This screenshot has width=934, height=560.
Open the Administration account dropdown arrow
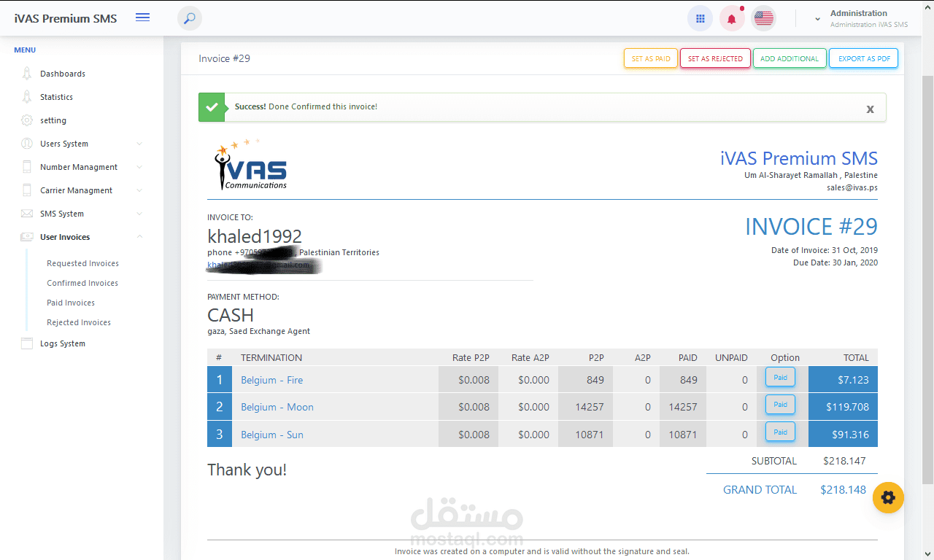tap(817, 20)
